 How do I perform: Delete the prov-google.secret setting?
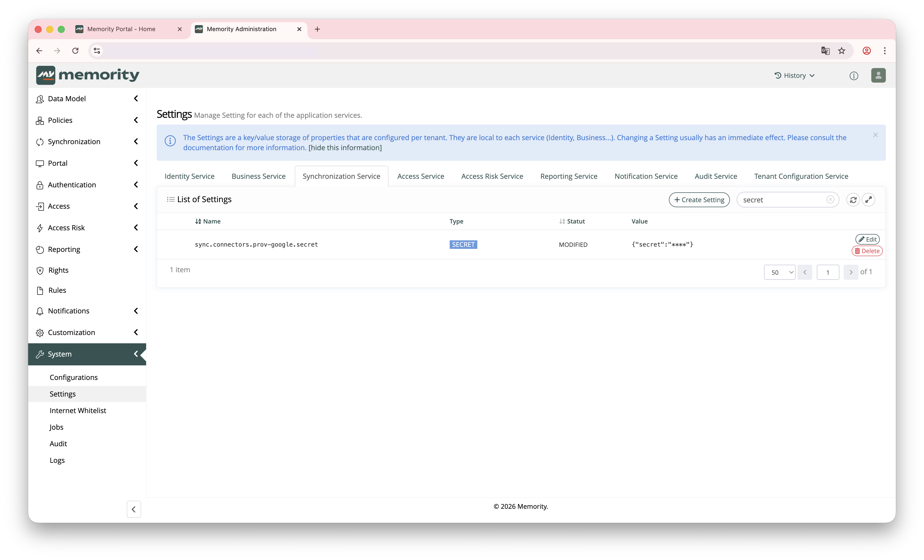coord(867,251)
